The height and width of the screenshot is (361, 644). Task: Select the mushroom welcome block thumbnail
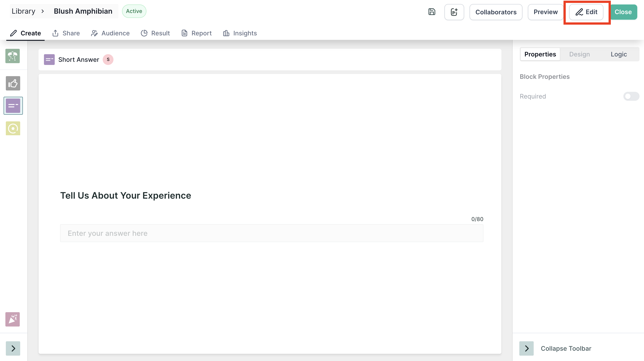pos(13,56)
